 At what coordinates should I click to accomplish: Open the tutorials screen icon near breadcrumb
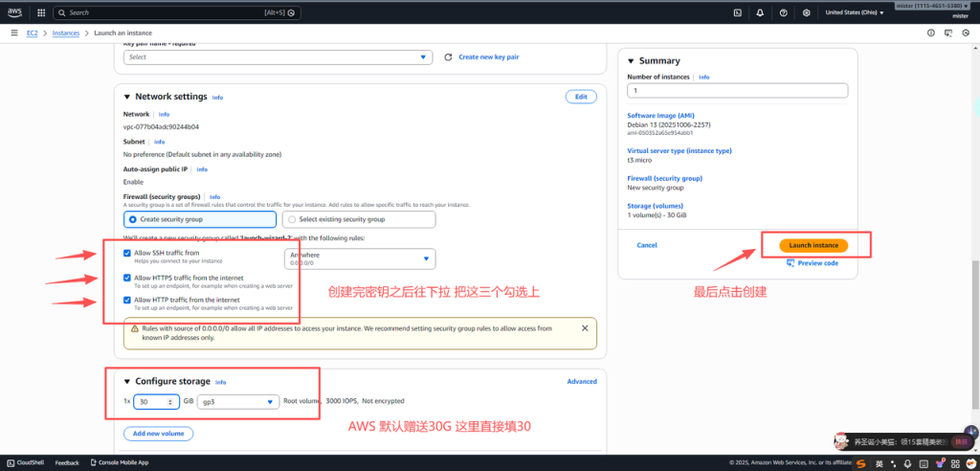coord(948,33)
